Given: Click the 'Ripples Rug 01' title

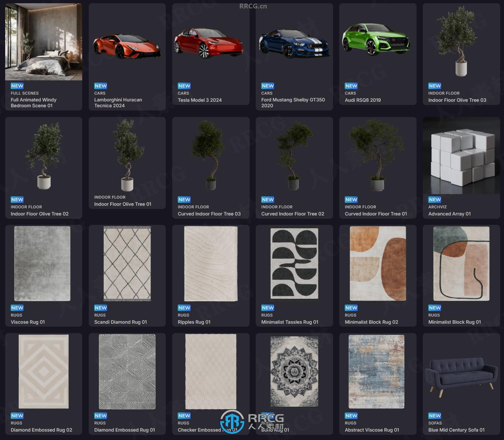Looking at the screenshot, I should [x=194, y=322].
